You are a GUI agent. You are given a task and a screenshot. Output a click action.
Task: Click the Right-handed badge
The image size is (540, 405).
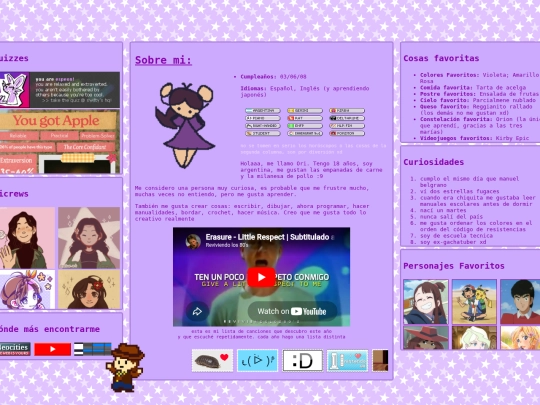coord(263,126)
